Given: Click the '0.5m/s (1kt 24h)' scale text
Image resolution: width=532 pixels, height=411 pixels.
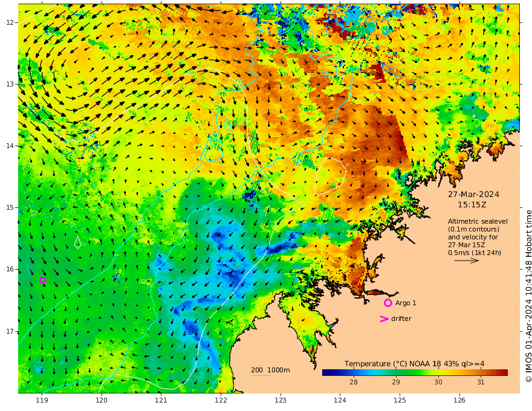Looking at the screenshot, I should pos(475,253).
